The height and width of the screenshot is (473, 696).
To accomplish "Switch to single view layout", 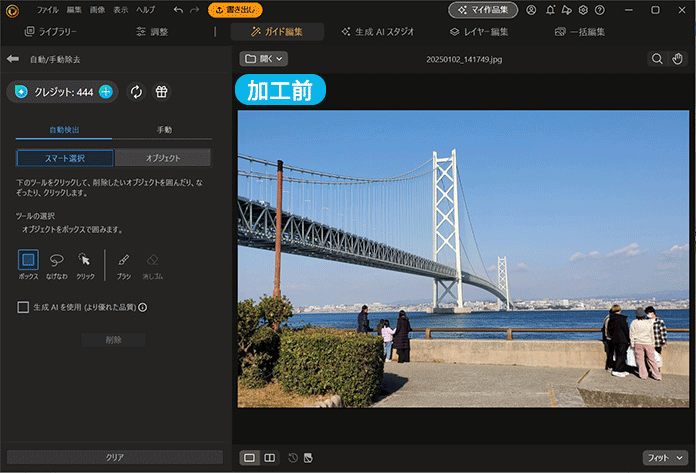I will (x=249, y=457).
